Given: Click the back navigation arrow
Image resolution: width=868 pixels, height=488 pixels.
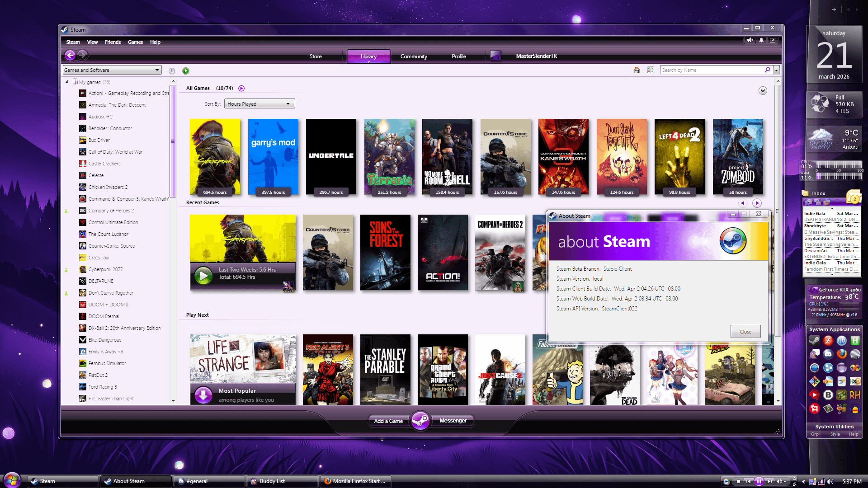Looking at the screenshot, I should coord(70,56).
